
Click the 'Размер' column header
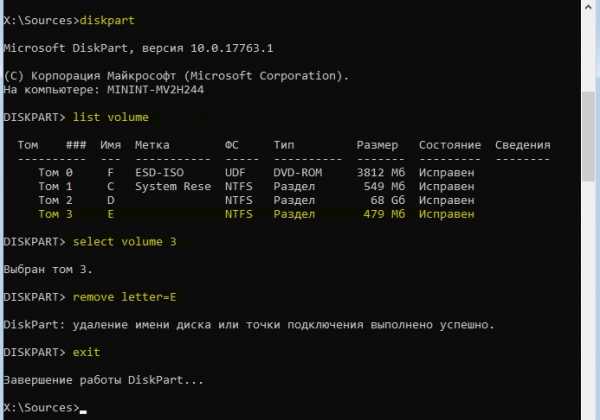[x=377, y=145]
